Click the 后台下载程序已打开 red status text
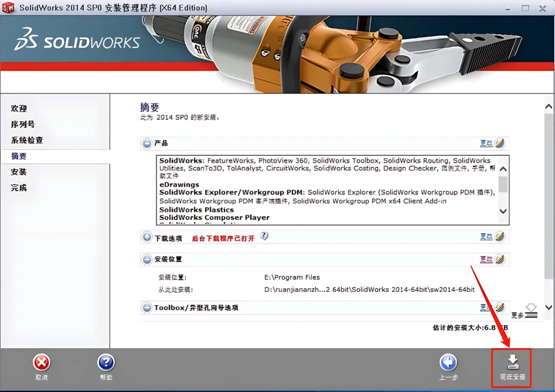The width and height of the screenshot is (555, 392). [x=223, y=238]
